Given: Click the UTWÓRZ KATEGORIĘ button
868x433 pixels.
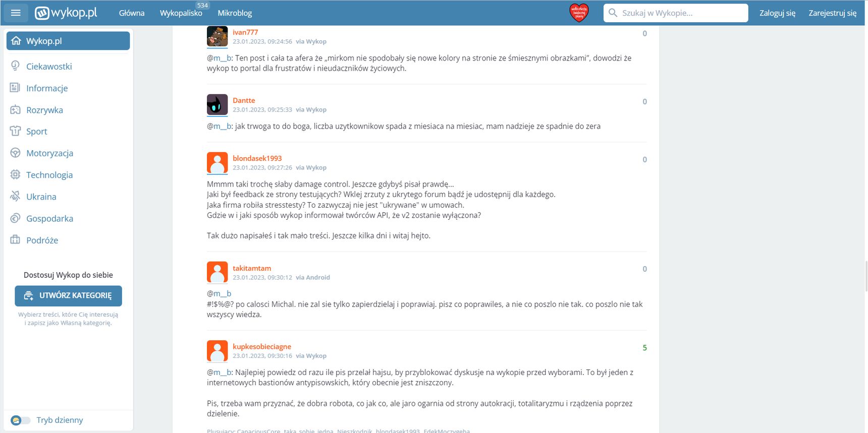Looking at the screenshot, I should click(68, 296).
